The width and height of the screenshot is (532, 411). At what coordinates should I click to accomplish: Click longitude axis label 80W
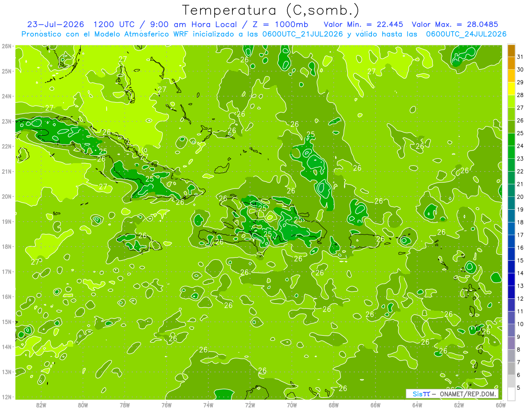(83, 404)
